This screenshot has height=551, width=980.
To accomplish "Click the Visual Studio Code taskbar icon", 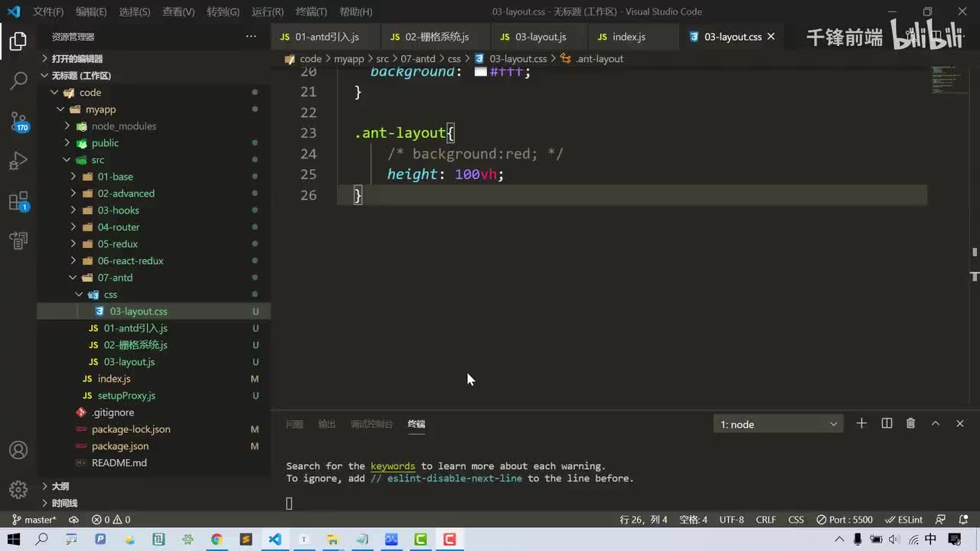I will pyautogui.click(x=275, y=540).
